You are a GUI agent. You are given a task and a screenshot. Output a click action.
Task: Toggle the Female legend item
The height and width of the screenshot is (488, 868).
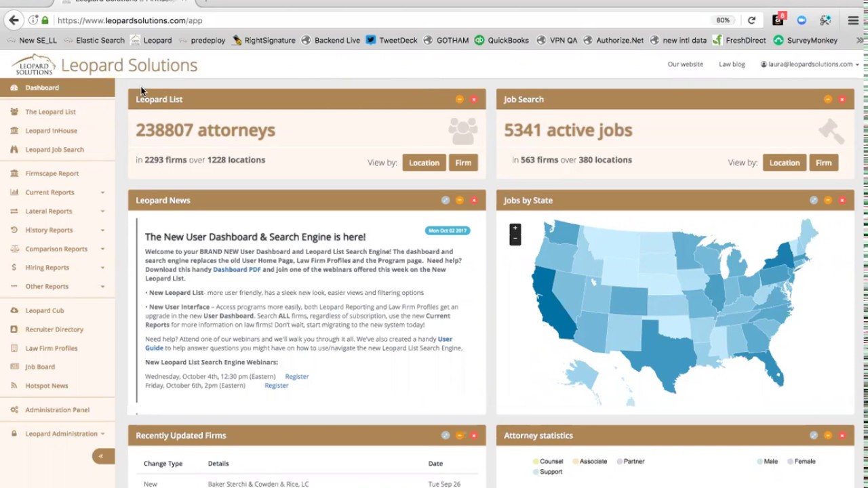(x=802, y=462)
